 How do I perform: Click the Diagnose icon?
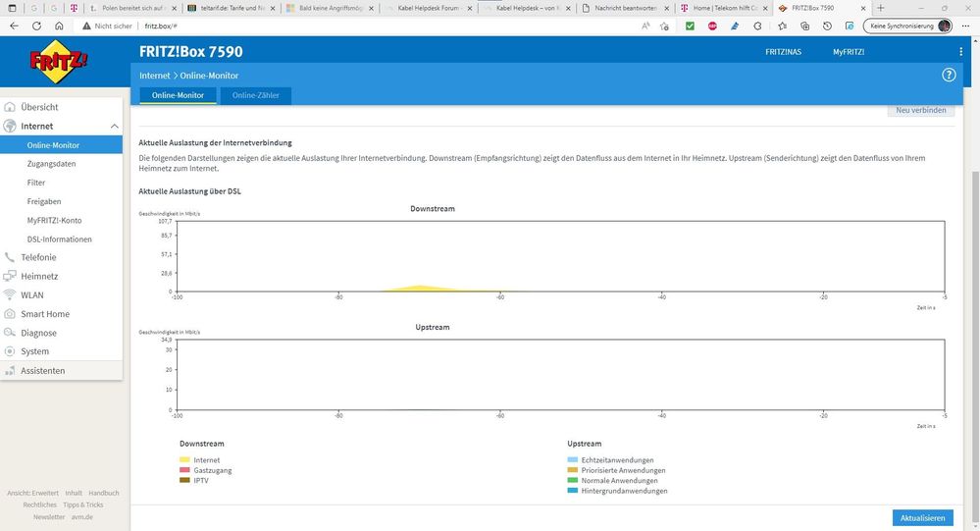point(10,333)
